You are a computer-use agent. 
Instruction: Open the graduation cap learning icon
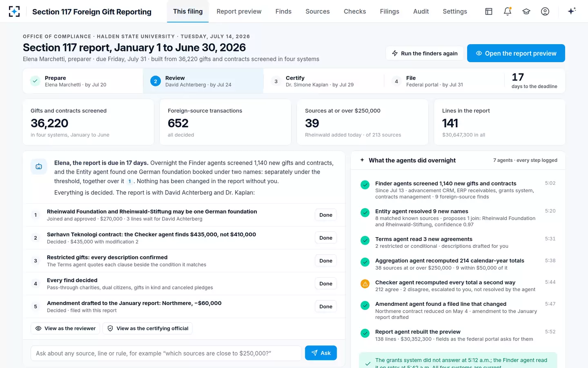(x=526, y=11)
